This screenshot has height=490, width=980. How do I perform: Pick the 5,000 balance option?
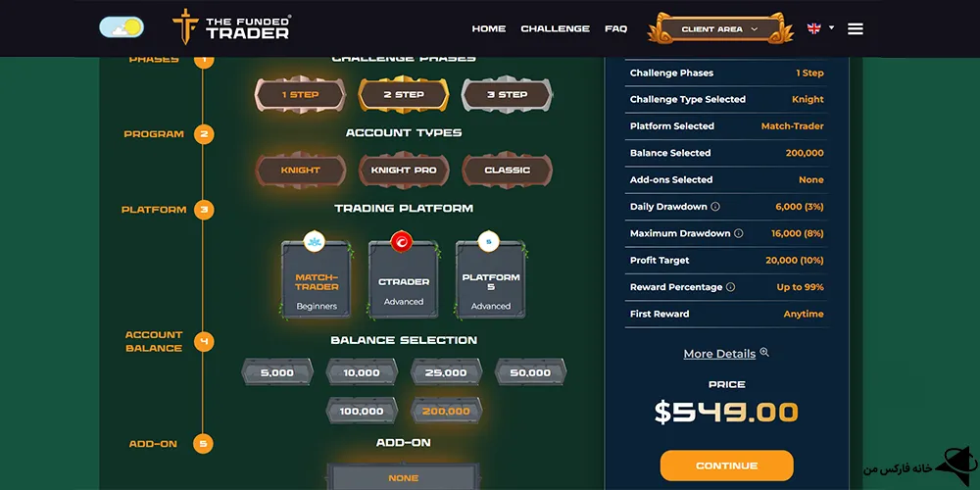click(277, 371)
